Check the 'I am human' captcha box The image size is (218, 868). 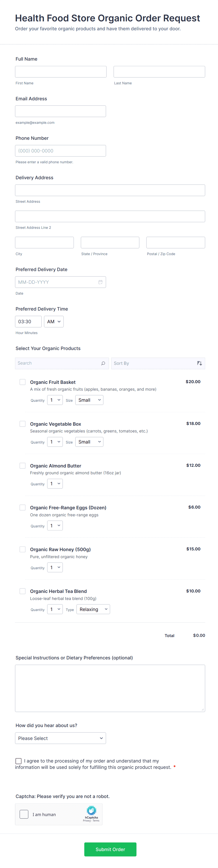tap(24, 814)
